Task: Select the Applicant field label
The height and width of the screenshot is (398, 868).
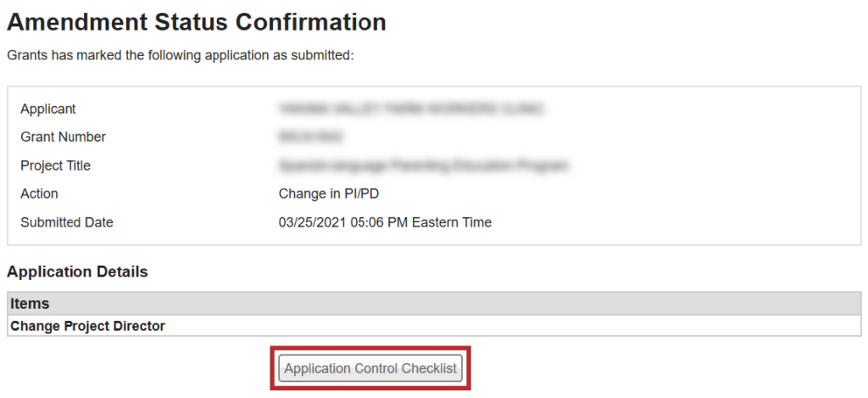Action: pyautogui.click(x=48, y=109)
